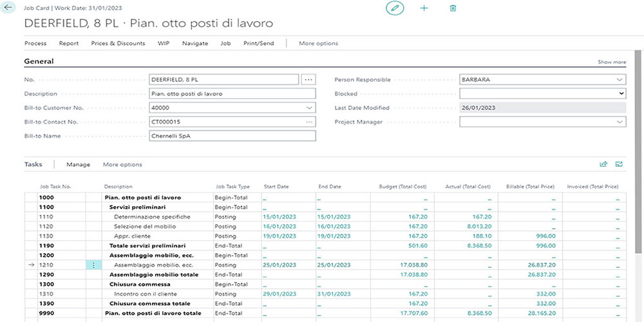
Task: Open the WIP menu
Action: [164, 43]
